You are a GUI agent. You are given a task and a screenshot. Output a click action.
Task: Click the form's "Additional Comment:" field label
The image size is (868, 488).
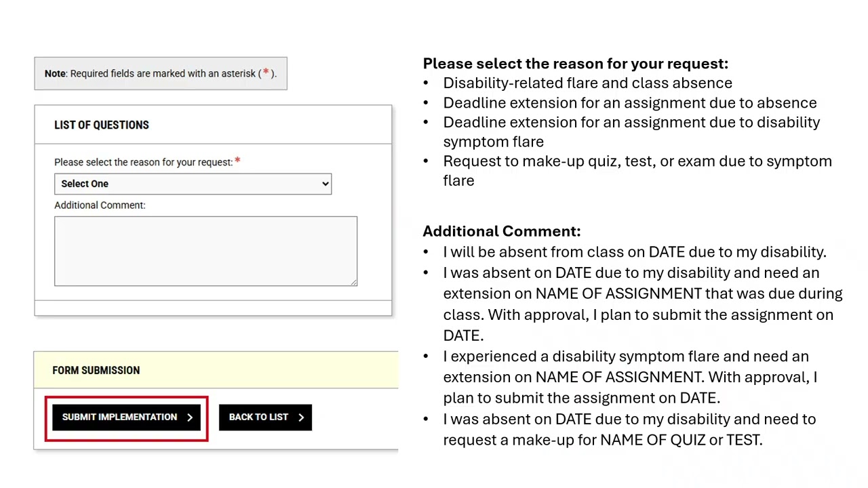(100, 205)
